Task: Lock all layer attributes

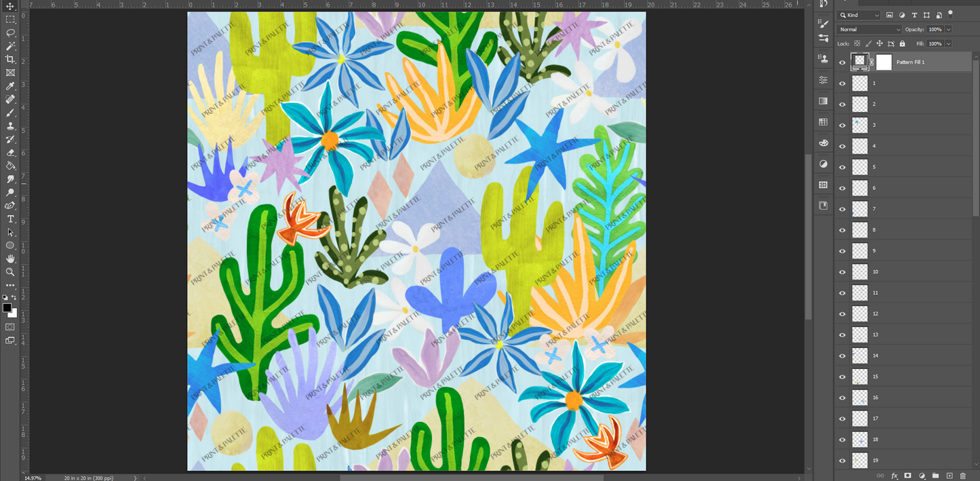Action: pyautogui.click(x=902, y=43)
